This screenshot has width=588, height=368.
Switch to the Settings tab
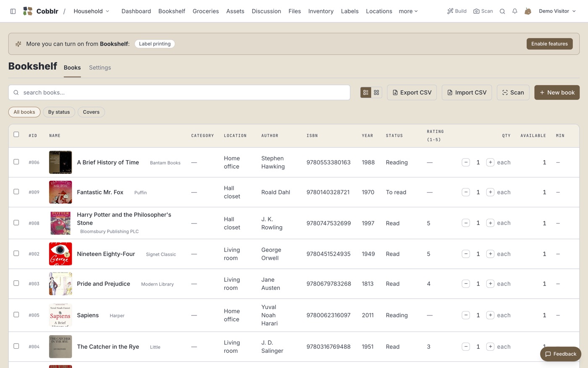pos(100,68)
